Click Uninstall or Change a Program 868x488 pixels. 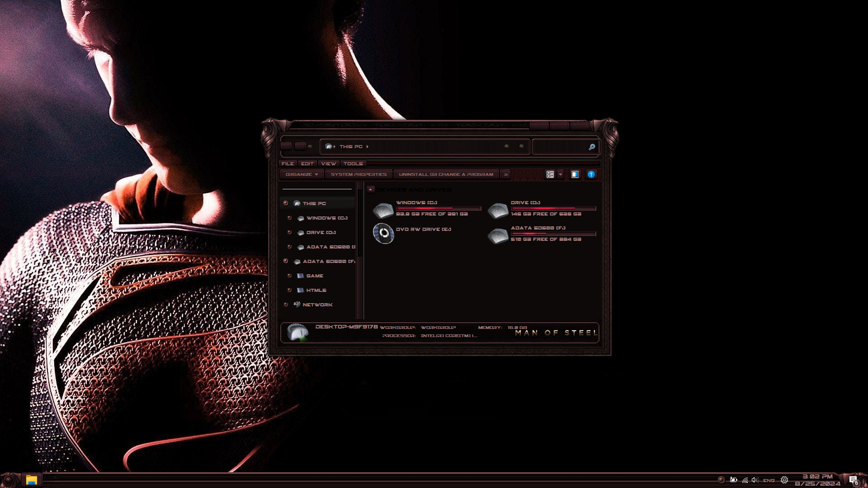tap(446, 174)
